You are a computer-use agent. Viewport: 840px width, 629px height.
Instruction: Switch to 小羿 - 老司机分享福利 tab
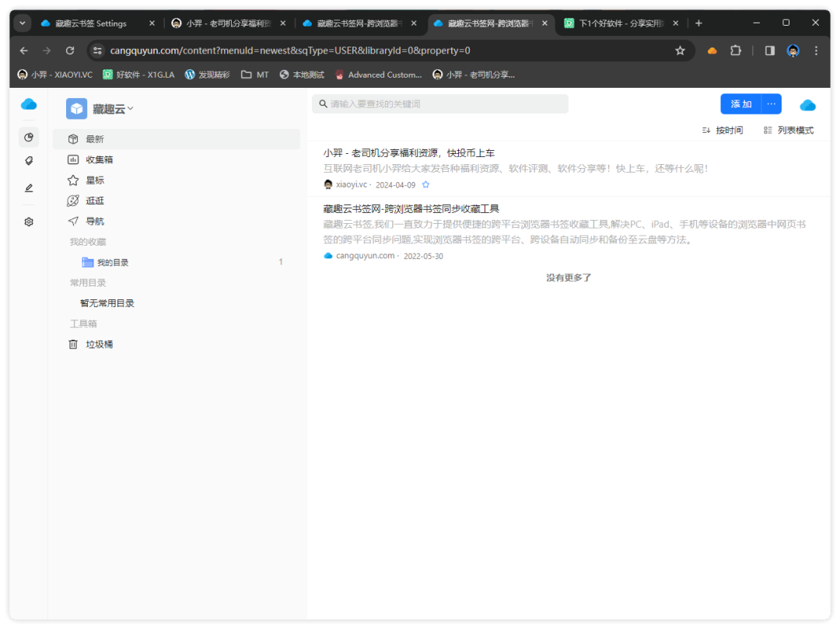point(229,23)
